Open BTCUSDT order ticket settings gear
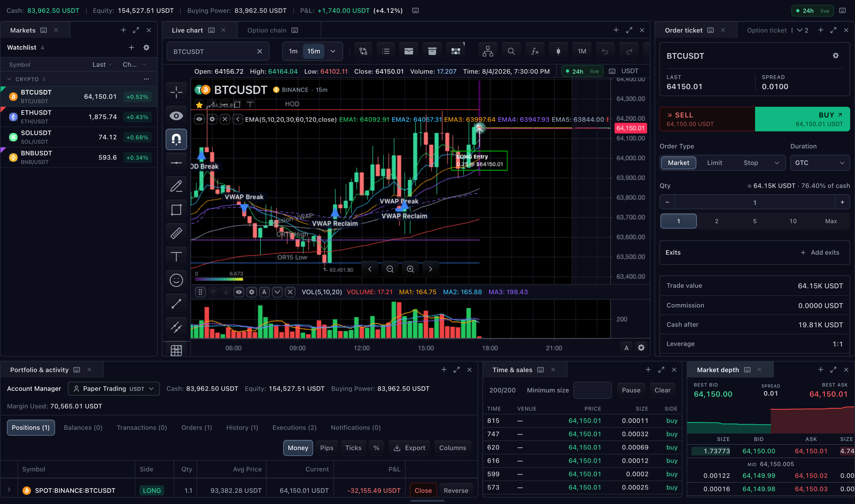Image resolution: width=855 pixels, height=504 pixels. tap(836, 56)
